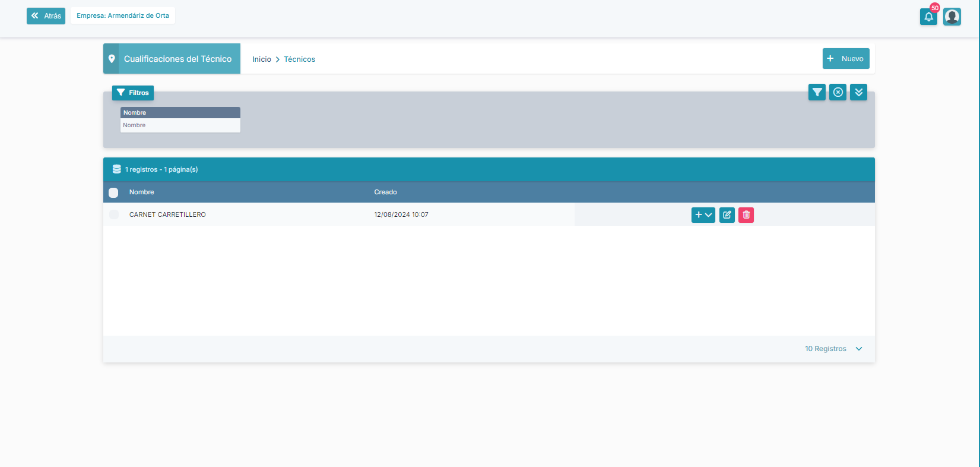Sort by the Creado column header
This screenshot has height=467, width=980.
coord(385,192)
